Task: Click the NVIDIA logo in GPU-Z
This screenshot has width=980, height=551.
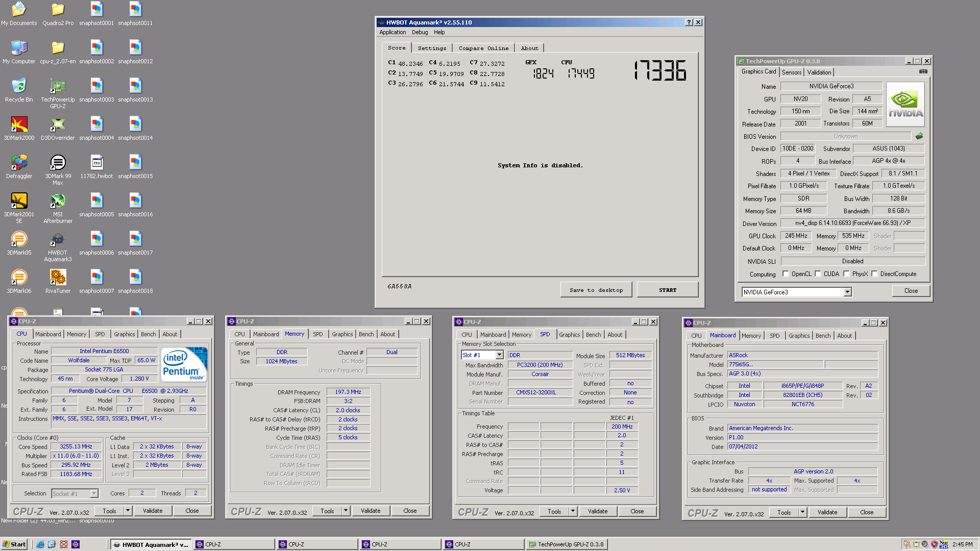Action: click(x=905, y=105)
